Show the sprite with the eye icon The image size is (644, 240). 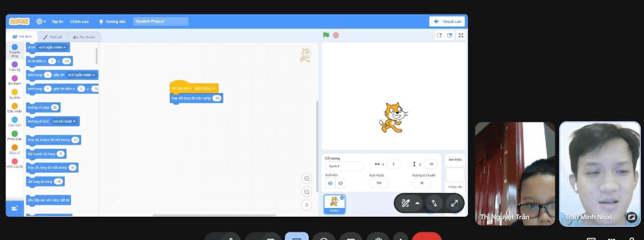pyautogui.click(x=330, y=183)
